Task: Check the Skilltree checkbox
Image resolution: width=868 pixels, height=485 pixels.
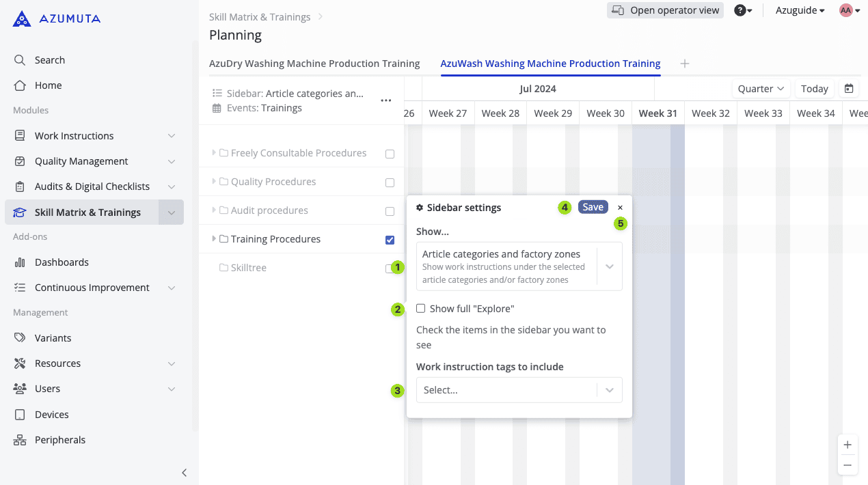Action: pyautogui.click(x=390, y=268)
